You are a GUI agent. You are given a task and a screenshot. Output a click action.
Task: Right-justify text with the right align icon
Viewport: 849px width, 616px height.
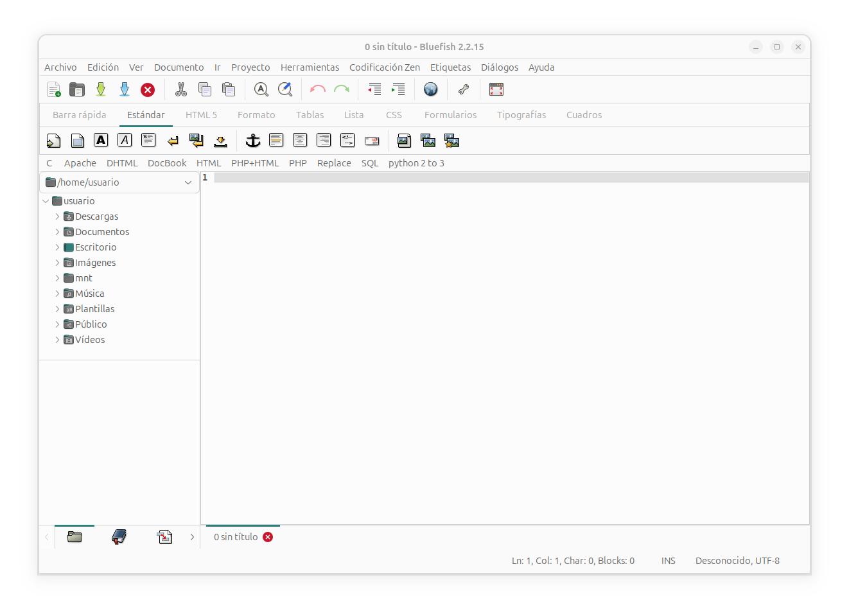coord(324,140)
